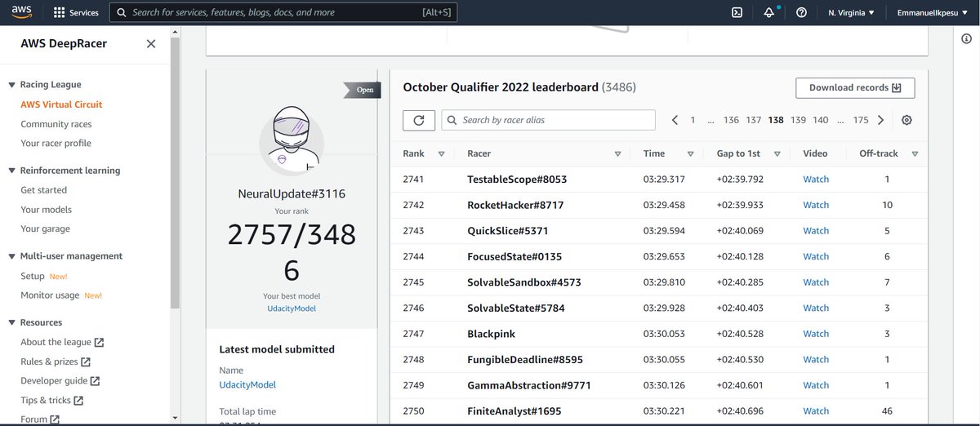Click the racer helmet avatar
Viewport: 980px width, 426px height.
coord(292,143)
